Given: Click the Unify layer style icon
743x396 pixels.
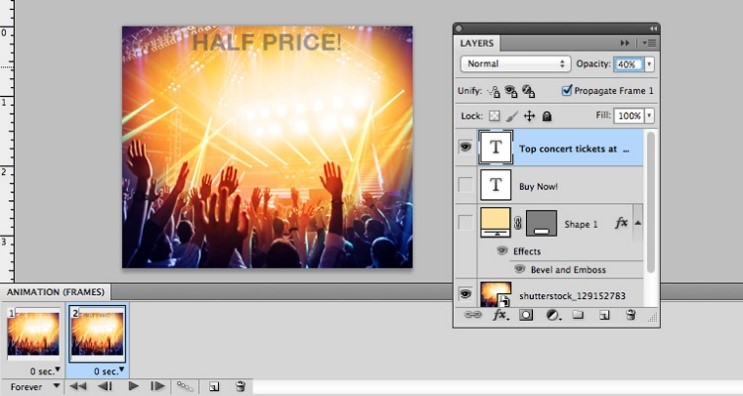Looking at the screenshot, I should coord(528,91).
